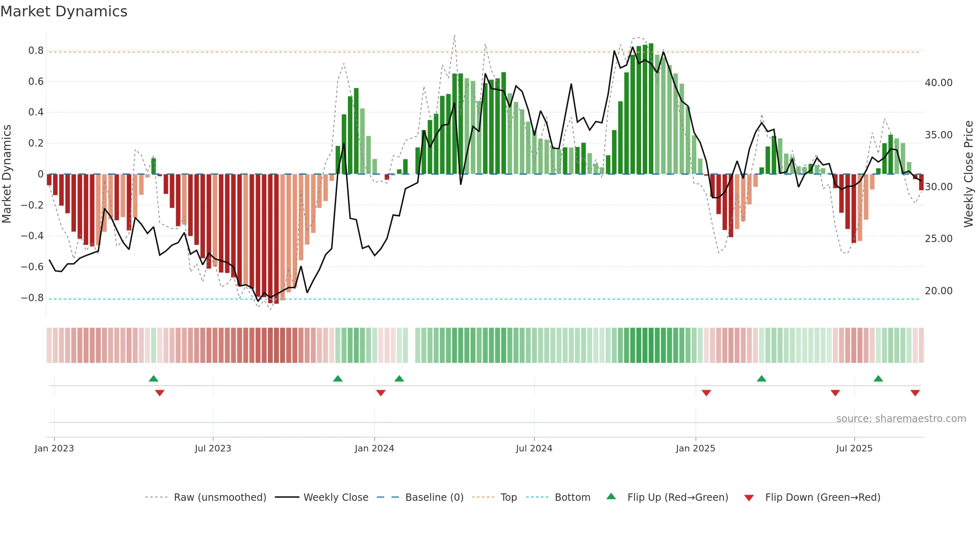Click the red Flip Down legend triangle icon
The width and height of the screenshot is (980, 551).
tap(749, 498)
